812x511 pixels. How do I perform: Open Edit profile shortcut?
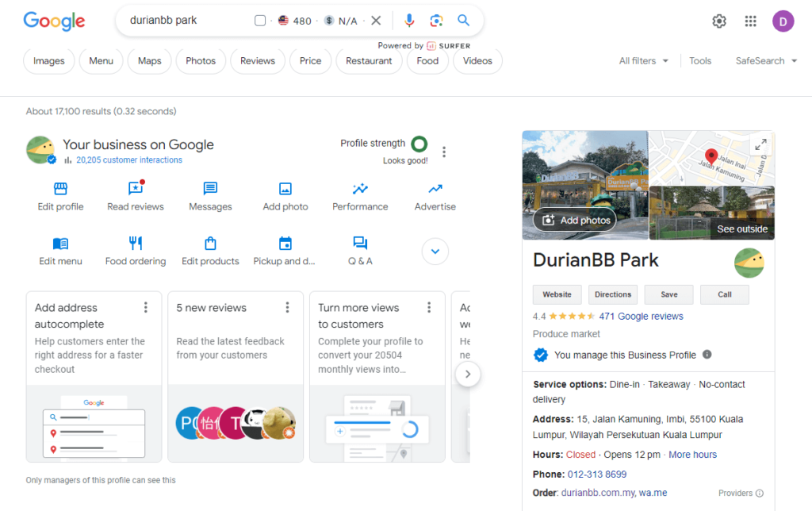click(60, 197)
